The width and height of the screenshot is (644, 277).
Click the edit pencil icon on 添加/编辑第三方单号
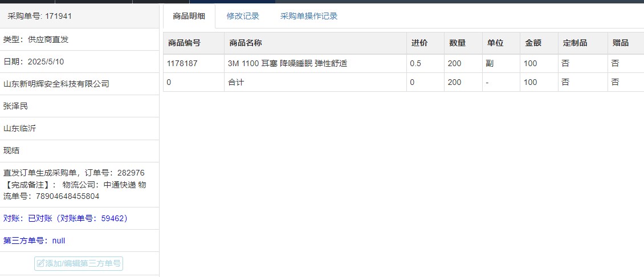[40, 263]
